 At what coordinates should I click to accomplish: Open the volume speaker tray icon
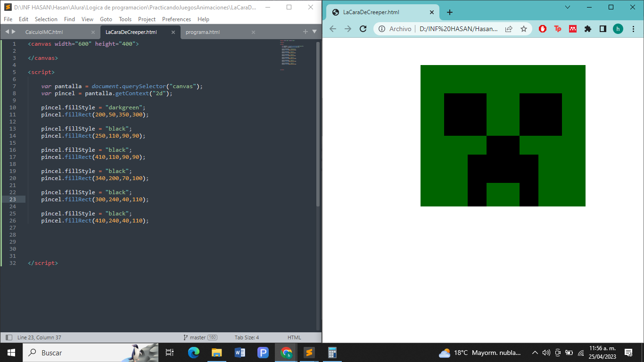[546, 353]
